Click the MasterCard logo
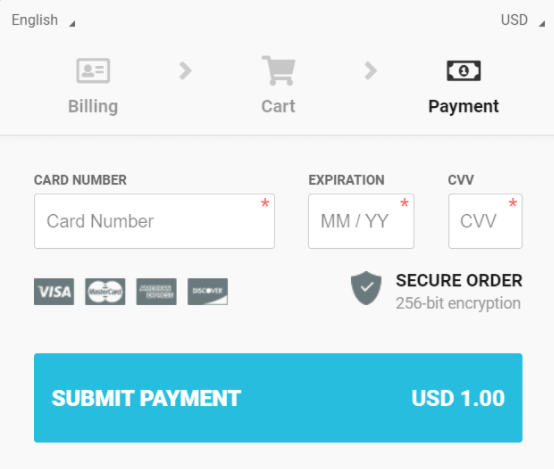This screenshot has width=554, height=469. (105, 292)
